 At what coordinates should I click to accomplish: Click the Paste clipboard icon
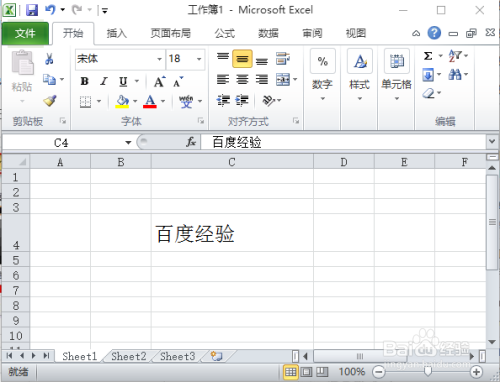coord(22,62)
